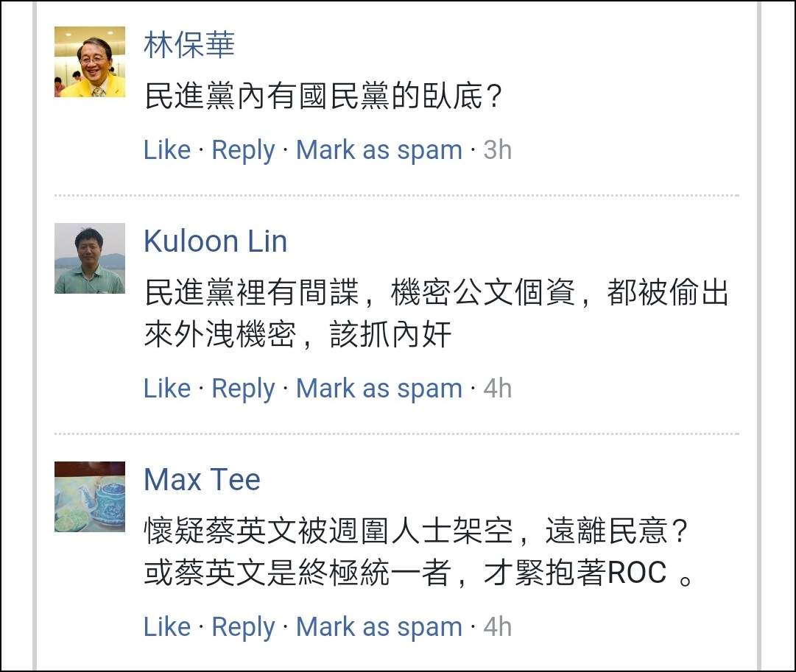
Task: Go to Max Tee's profile name
Action: [202, 480]
